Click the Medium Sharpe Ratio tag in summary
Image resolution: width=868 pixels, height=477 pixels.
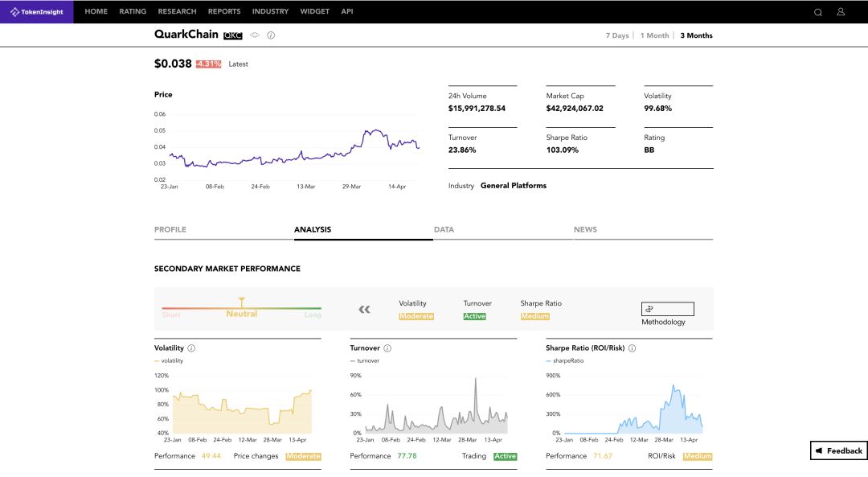[534, 316]
